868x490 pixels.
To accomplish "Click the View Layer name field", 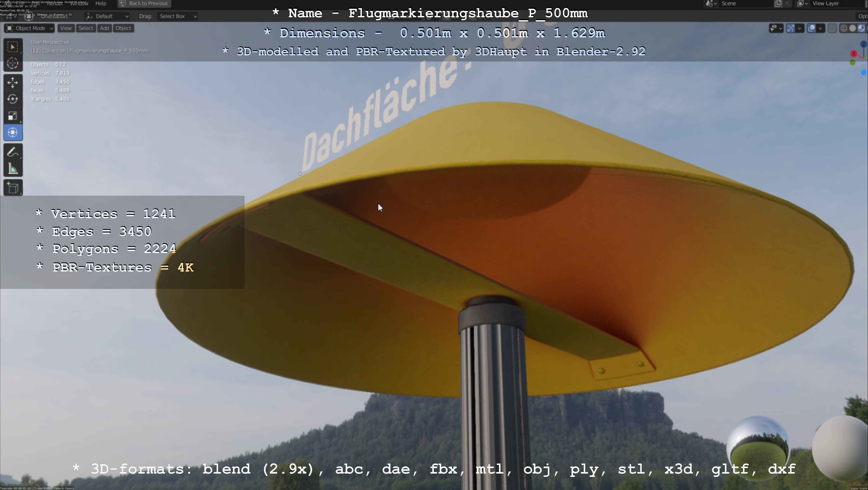I will [x=837, y=3].
